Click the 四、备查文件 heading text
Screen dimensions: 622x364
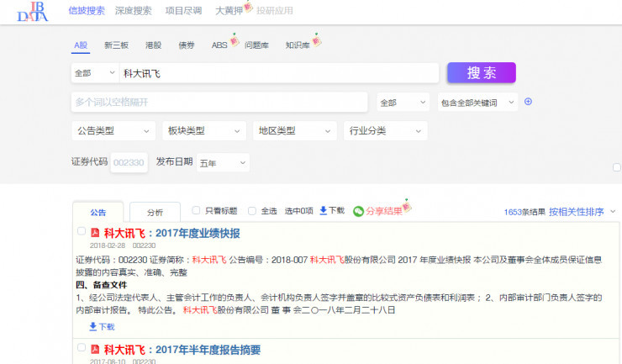click(102, 285)
